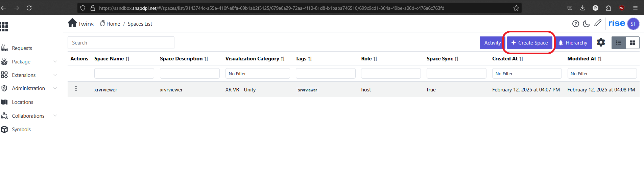644x169 pixels.
Task: Open actions menu for xrvrviewer row
Action: click(76, 89)
